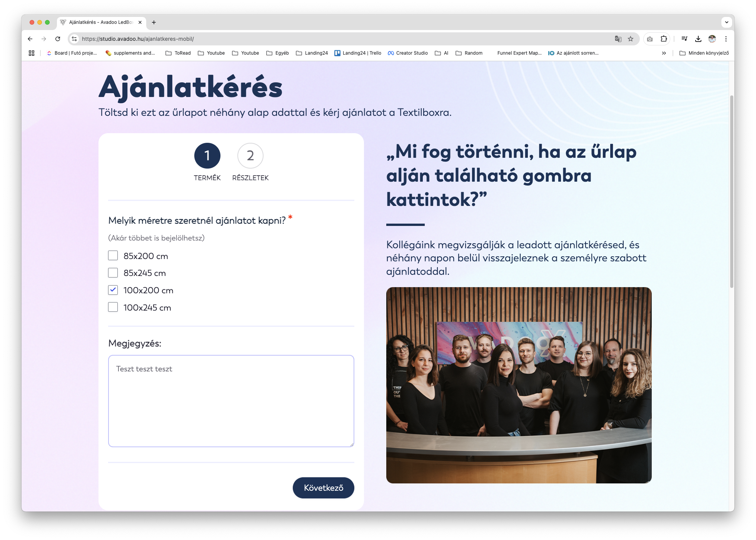Click the Chrome profile avatar
Screen dimensions: 756x540
[x=712, y=39]
